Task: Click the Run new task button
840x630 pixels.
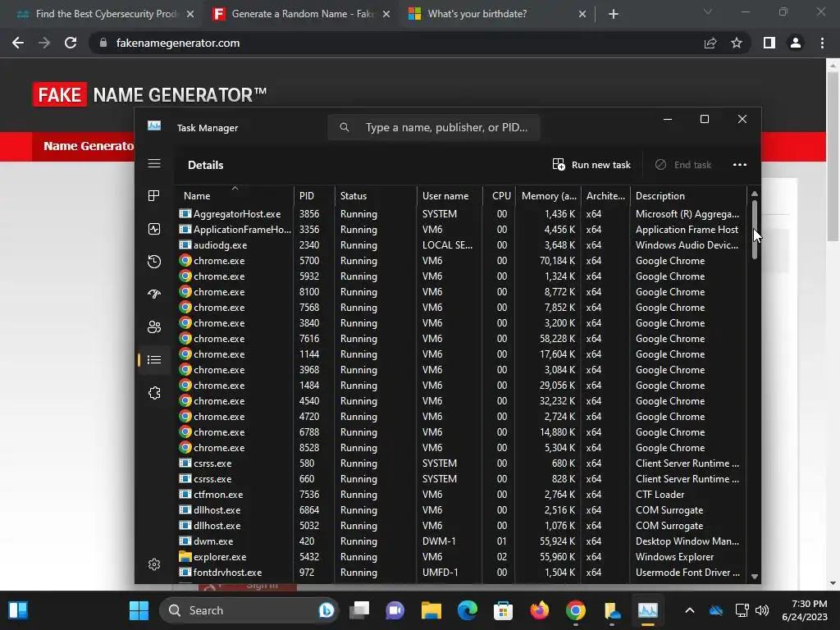Action: pos(591,164)
